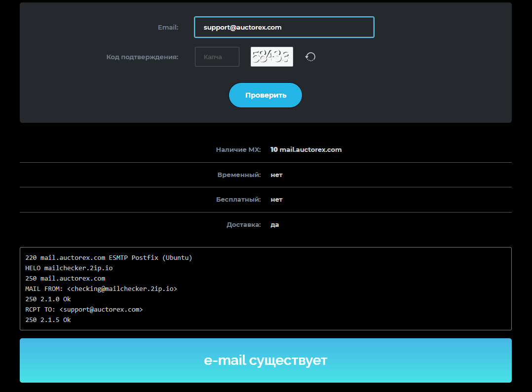Click the 'RCPT TO: <support@auctorex.com>' line

point(84,310)
